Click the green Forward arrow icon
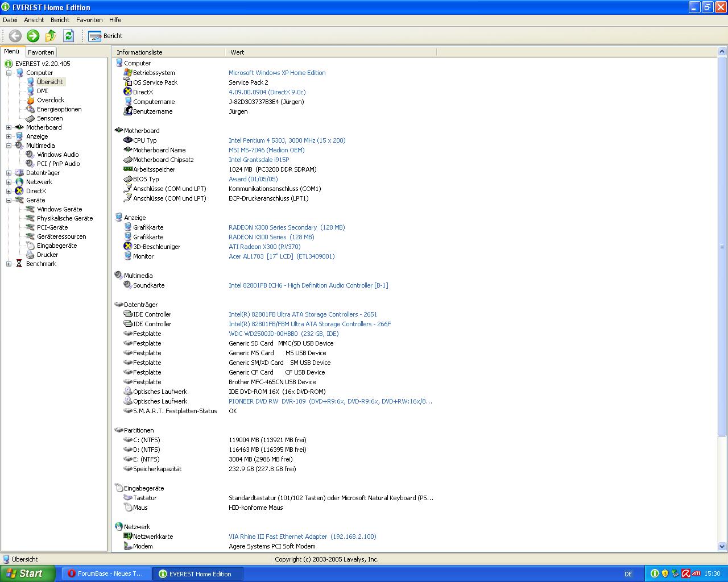Screen dimensions: 728x582 click(x=33, y=36)
